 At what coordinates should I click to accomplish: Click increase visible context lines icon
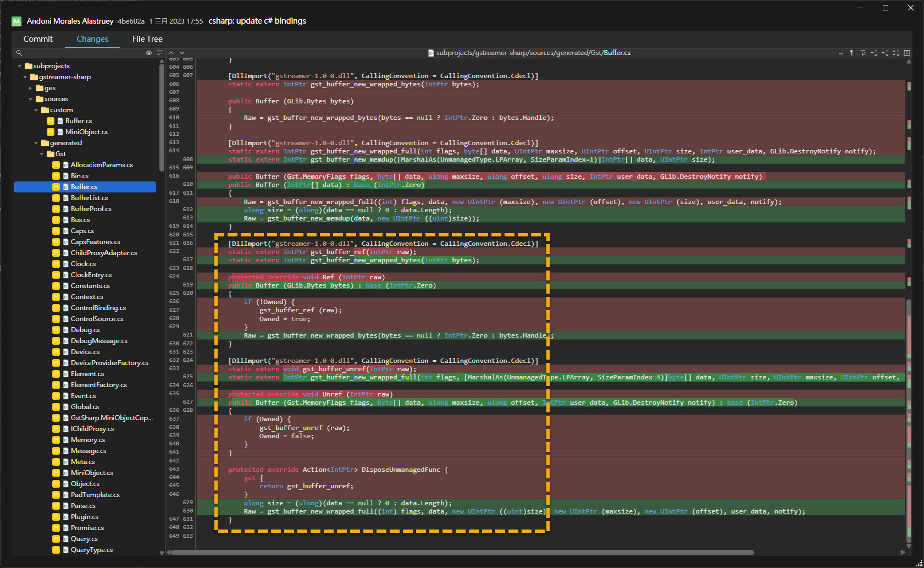[885, 53]
